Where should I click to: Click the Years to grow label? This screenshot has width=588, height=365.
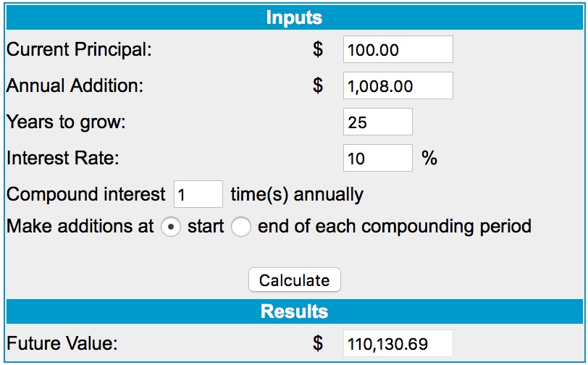tap(66, 122)
